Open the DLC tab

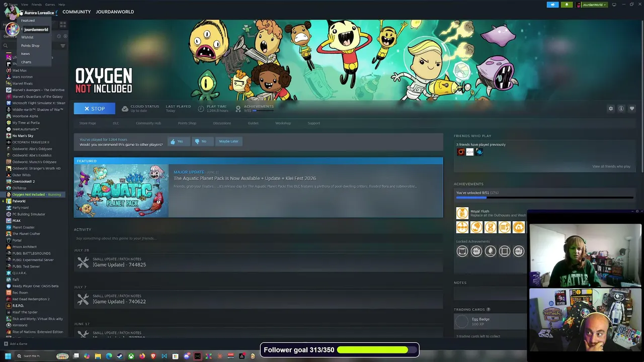click(x=116, y=123)
